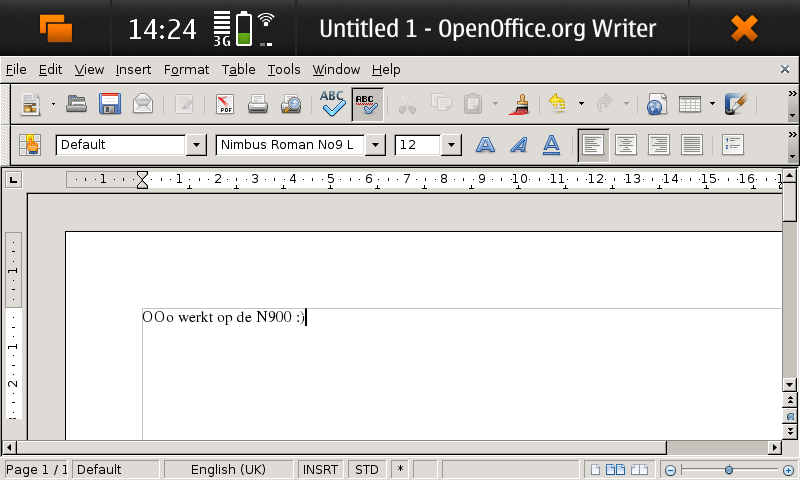The width and height of the screenshot is (800, 480).
Task: Toggle AutoSpellcheck button
Action: (x=367, y=105)
